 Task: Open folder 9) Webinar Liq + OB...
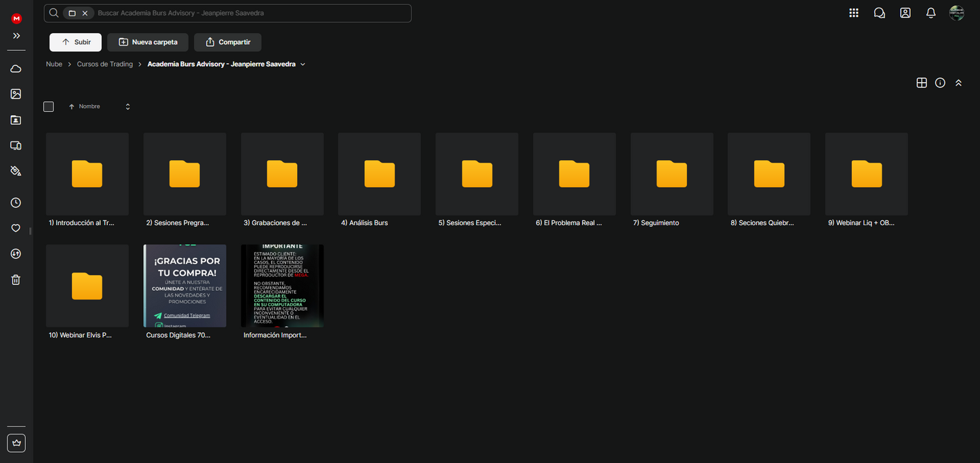(867, 174)
